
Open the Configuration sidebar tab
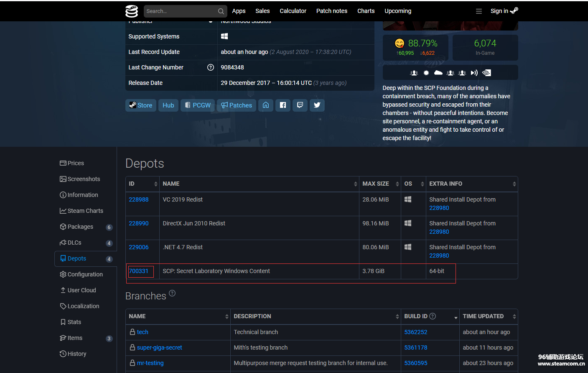(x=85, y=274)
